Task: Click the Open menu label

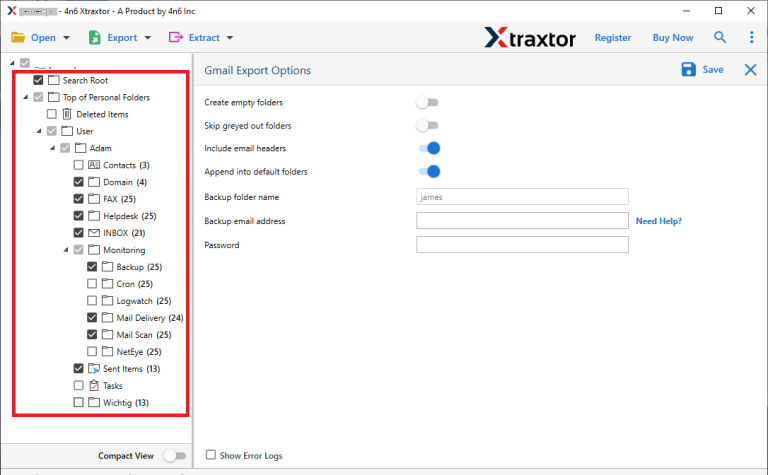Action: coord(43,38)
